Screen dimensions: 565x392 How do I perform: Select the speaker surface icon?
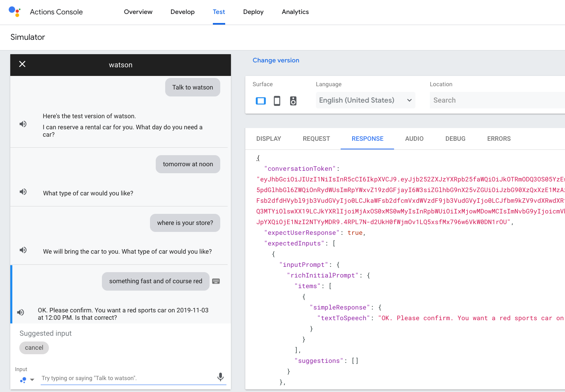tap(293, 101)
